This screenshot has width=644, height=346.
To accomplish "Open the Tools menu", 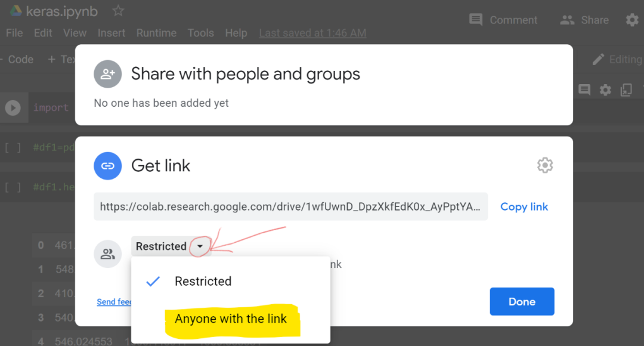I will click(x=201, y=33).
